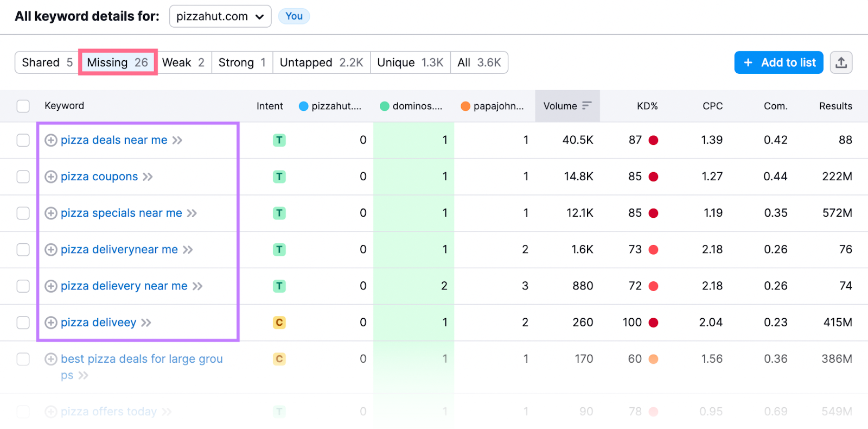The height and width of the screenshot is (429, 868).
Task: Select checkbox for pizza delievery near me row
Action: tap(23, 286)
